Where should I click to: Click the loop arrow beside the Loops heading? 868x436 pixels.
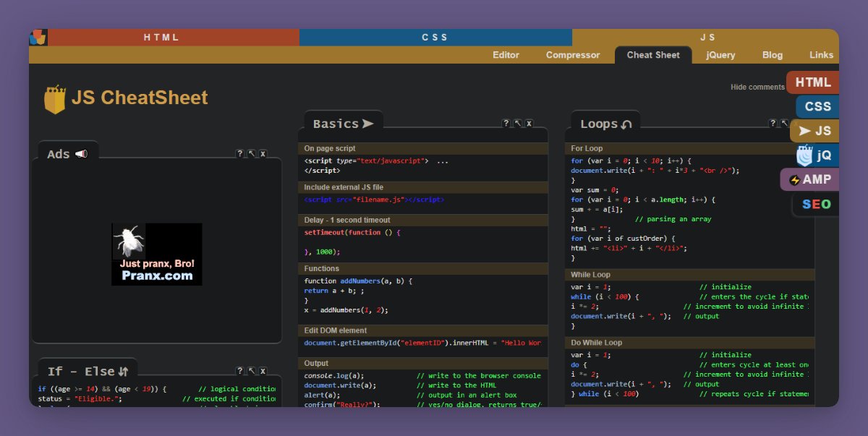pos(628,123)
